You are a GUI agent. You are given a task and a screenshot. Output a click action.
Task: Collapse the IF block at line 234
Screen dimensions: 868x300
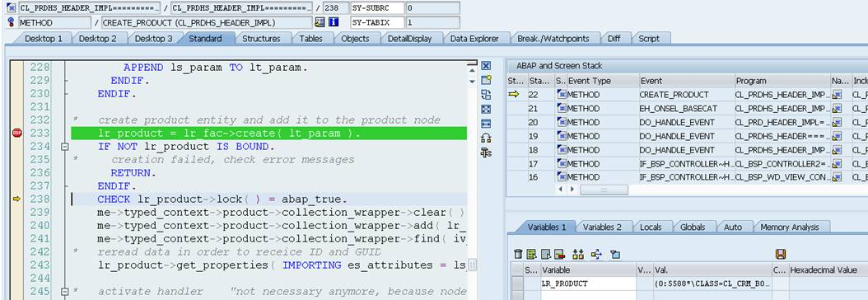pyautogui.click(x=64, y=147)
